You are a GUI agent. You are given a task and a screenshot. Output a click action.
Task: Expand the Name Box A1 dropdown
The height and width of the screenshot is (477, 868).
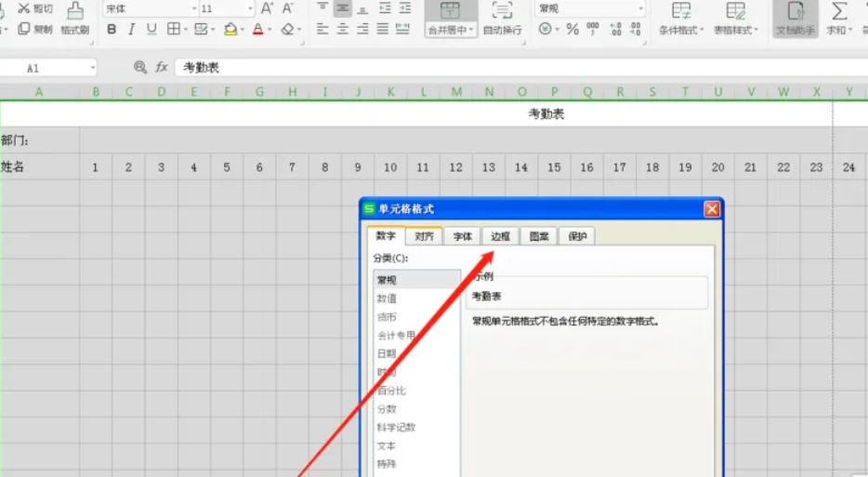(93, 68)
